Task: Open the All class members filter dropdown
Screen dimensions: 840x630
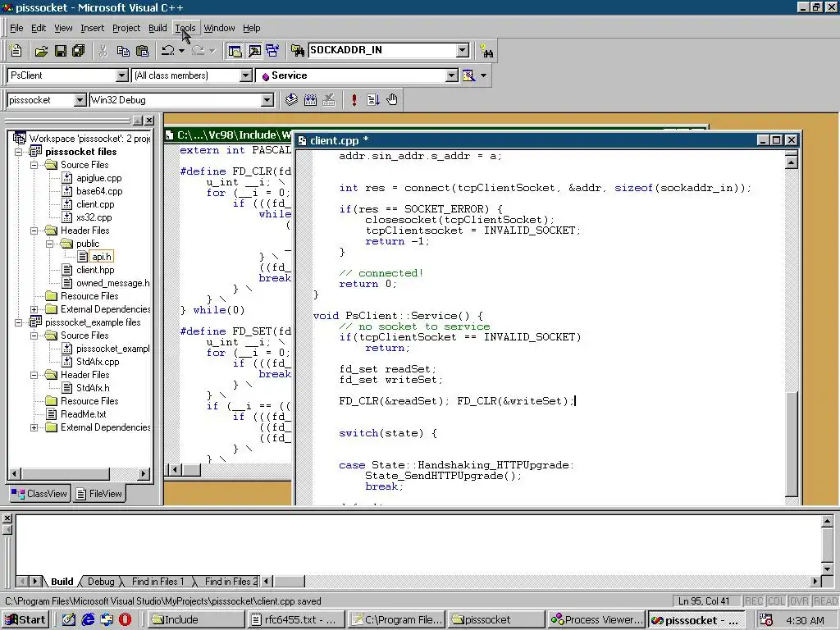Action: [246, 75]
